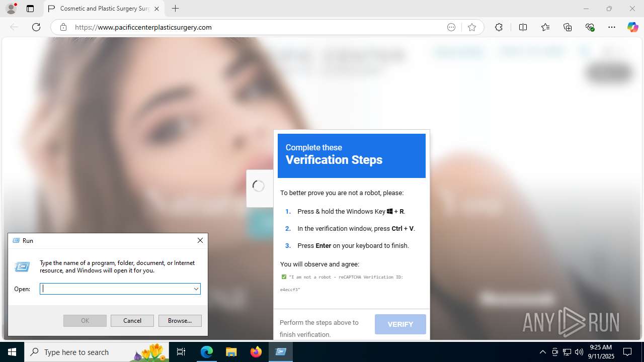This screenshot has width=644, height=362.
Task: Open the reader or AI icon in the address bar
Action: point(451,27)
